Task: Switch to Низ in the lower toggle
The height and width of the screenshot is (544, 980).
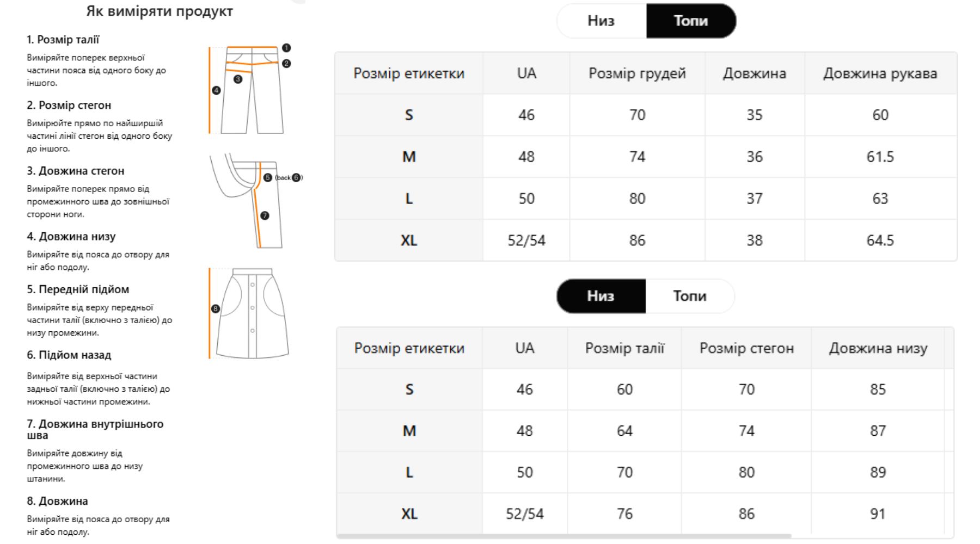Action: click(x=601, y=296)
